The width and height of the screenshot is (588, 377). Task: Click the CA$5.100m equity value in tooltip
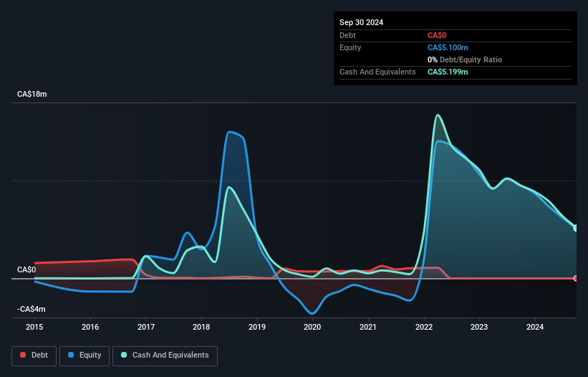tap(448, 47)
